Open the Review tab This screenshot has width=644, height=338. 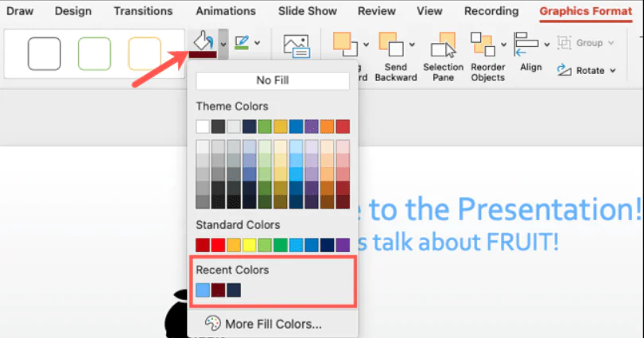pyautogui.click(x=377, y=11)
